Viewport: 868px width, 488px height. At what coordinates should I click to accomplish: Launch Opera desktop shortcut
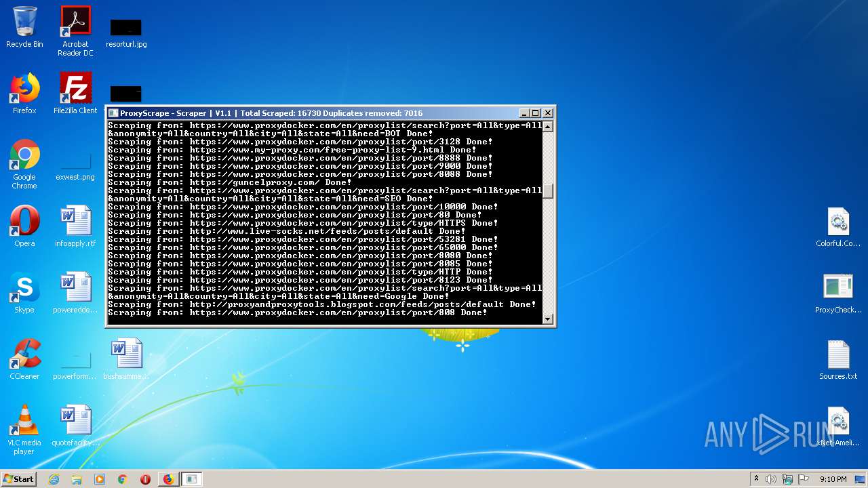point(24,226)
